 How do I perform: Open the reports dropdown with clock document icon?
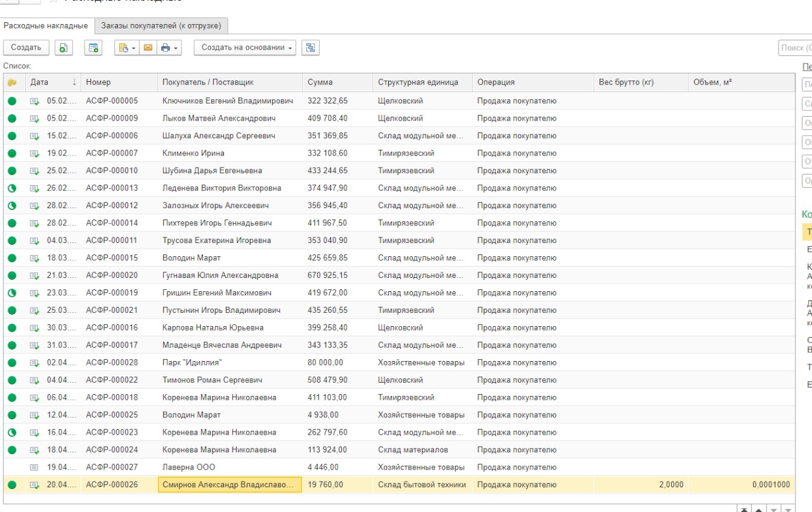tap(126, 48)
